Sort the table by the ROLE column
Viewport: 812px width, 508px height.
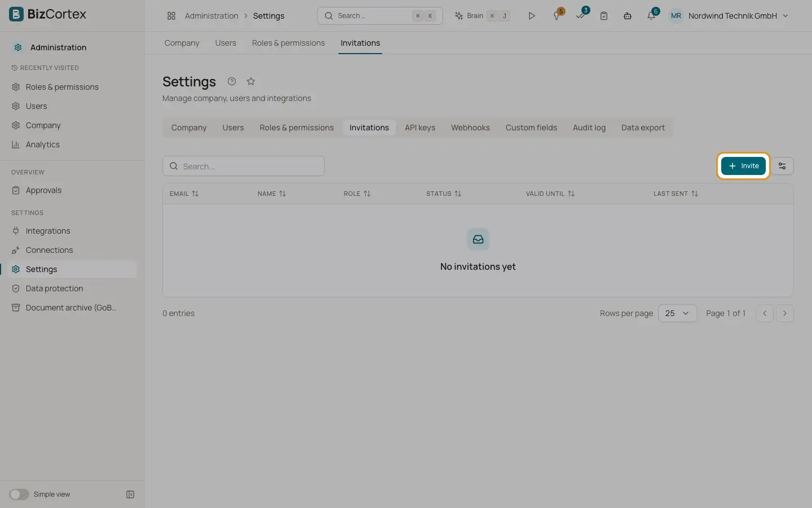coord(357,194)
